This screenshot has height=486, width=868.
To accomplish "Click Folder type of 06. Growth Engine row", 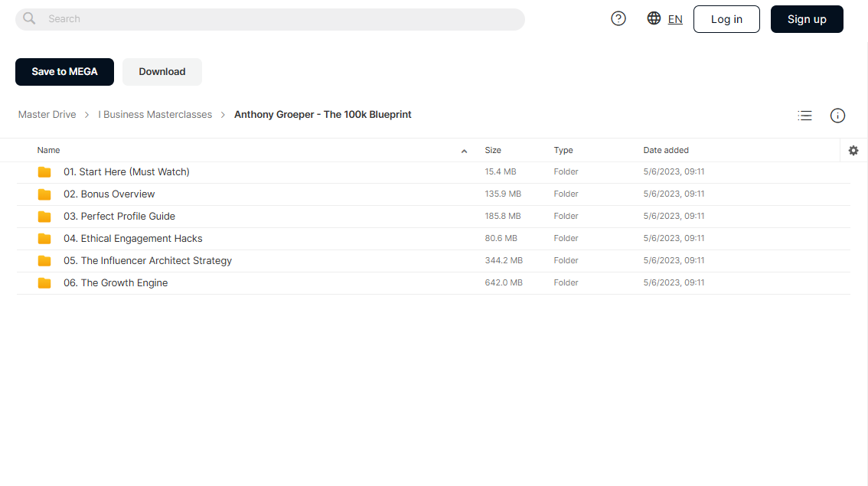I will pyautogui.click(x=566, y=283).
